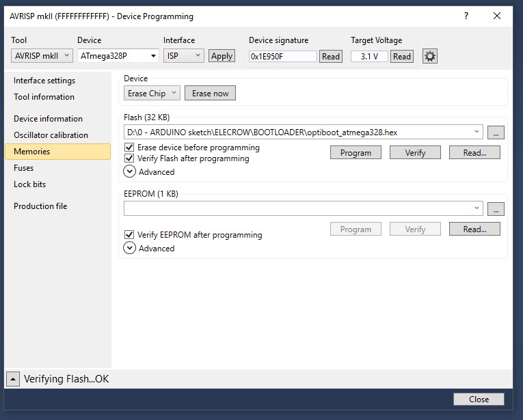Screen dimensions: 523x420
Task: Open the Device dropdown ATmega328P
Action: click(x=118, y=55)
